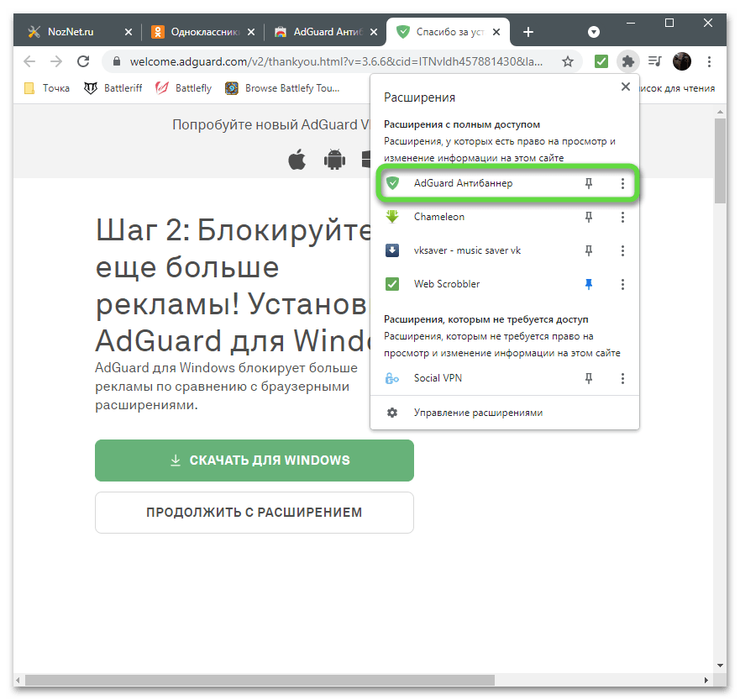740x700 pixels.
Task: Open the Список для чтения reading list
Action: tap(678, 88)
